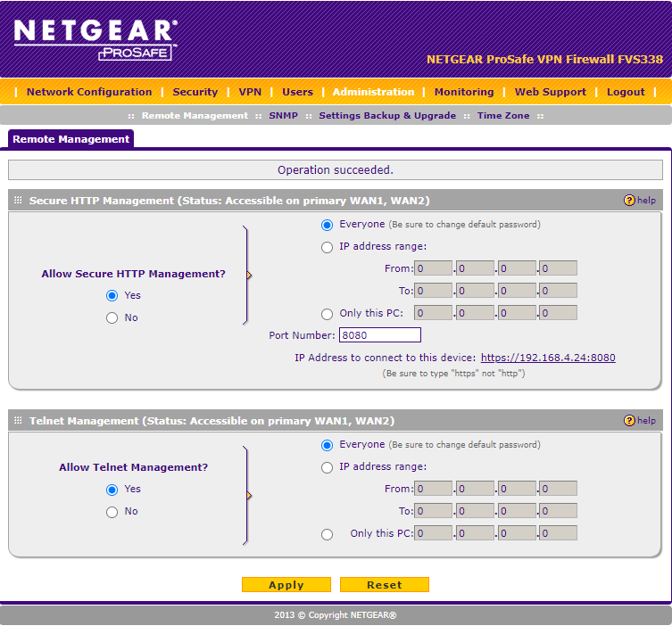Click the Port Number field showing 8080
Screen dimensions: 672x626
[x=379, y=334]
